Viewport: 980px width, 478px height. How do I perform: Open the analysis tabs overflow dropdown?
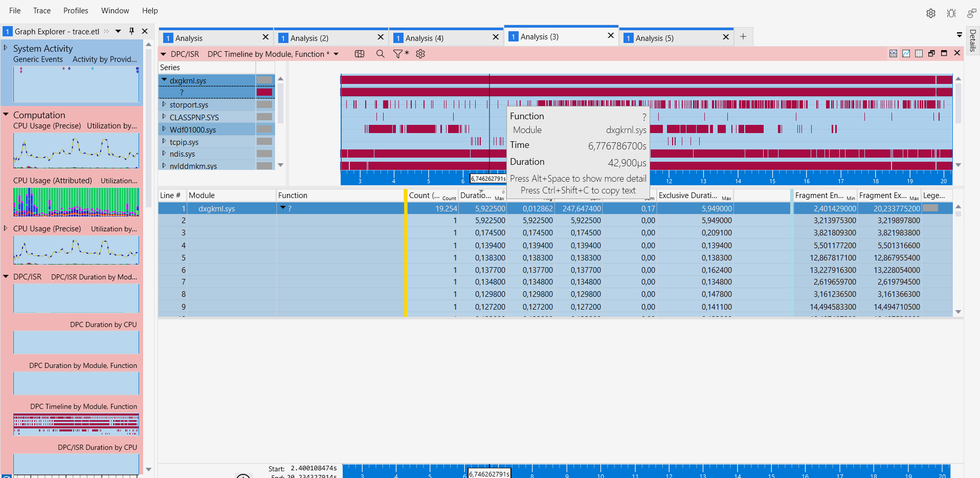(959, 35)
